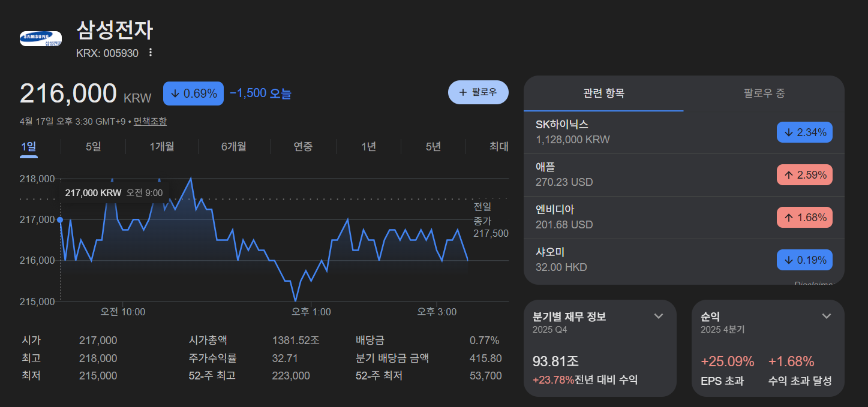
Task: Open the 샤오미 related stock row
Action: pos(684,260)
